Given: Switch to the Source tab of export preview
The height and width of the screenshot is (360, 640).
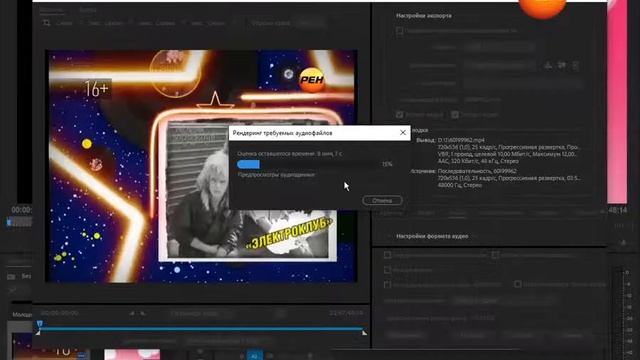Looking at the screenshot, I should coord(52,9).
